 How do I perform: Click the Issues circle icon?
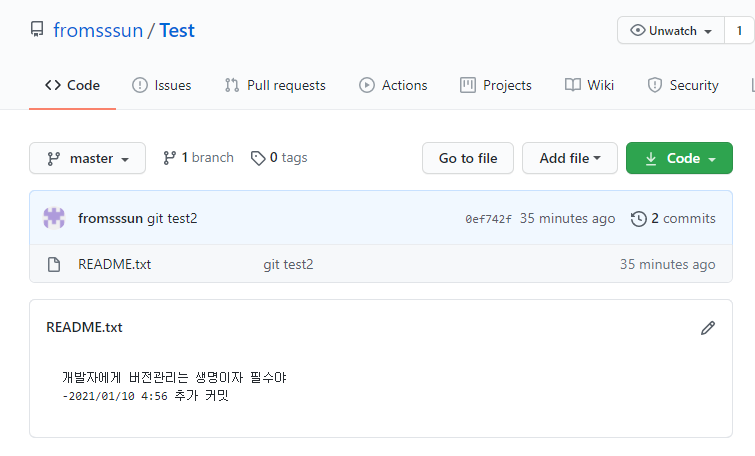(x=140, y=85)
